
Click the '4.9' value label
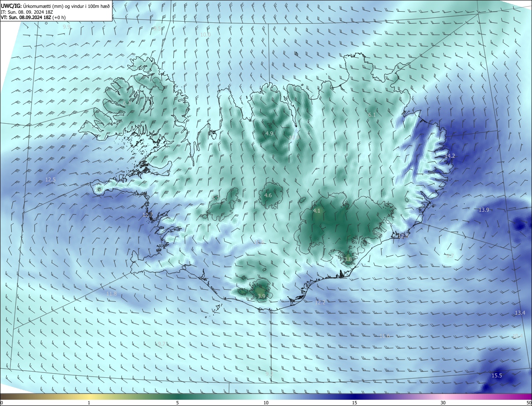tap(269, 133)
